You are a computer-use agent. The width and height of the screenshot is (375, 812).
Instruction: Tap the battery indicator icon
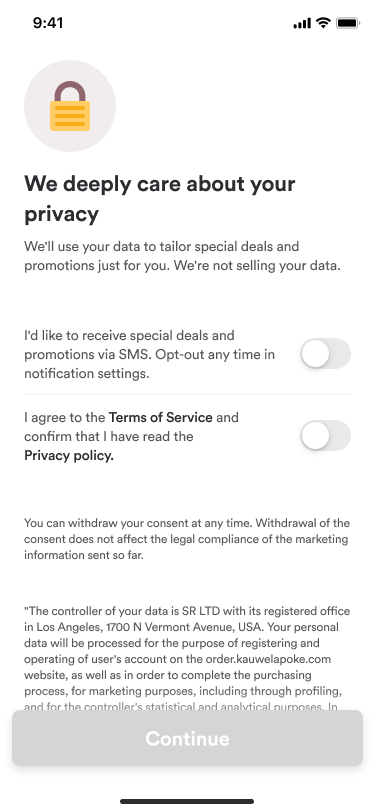tap(348, 23)
